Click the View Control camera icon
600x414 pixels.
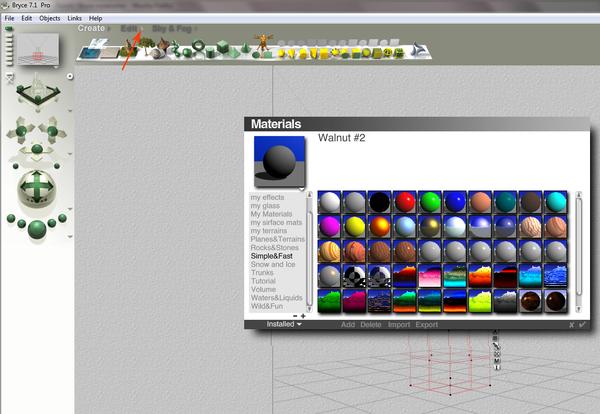click(38, 91)
